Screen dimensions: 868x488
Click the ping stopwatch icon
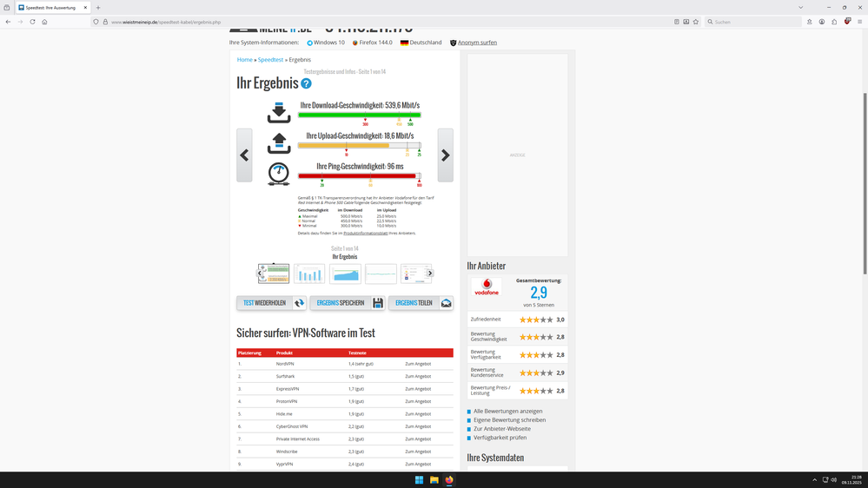point(278,174)
